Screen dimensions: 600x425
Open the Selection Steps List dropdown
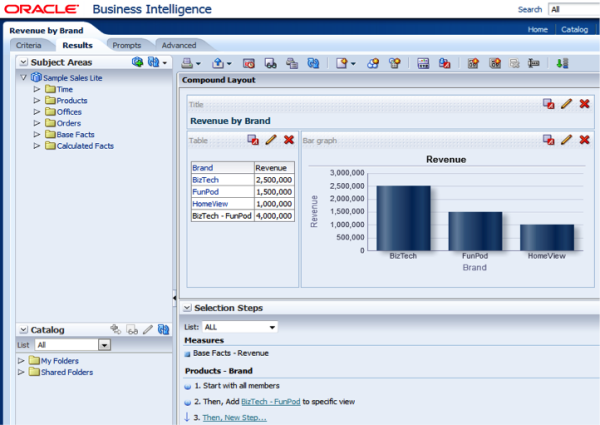tap(271, 326)
